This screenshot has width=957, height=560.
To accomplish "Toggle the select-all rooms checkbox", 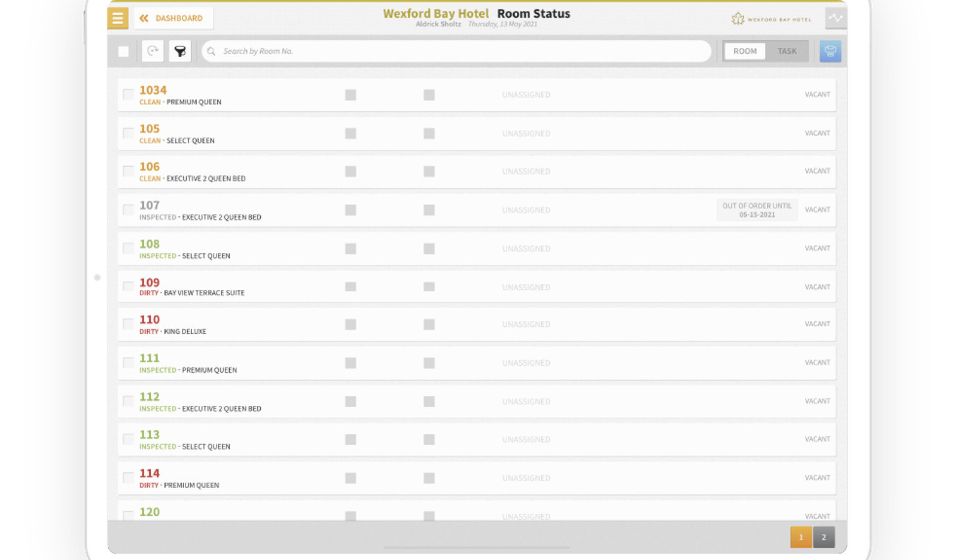I will pos(124,51).
